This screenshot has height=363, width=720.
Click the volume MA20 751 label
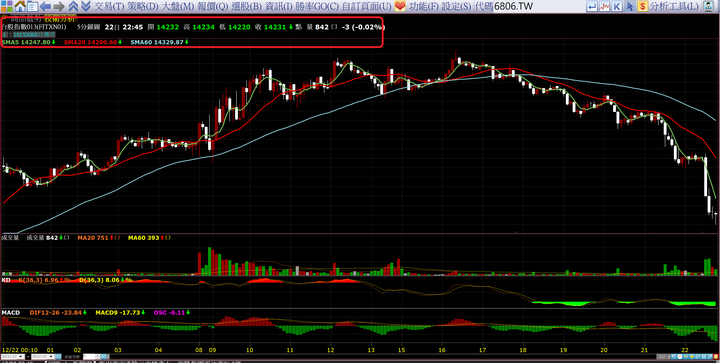point(93,238)
